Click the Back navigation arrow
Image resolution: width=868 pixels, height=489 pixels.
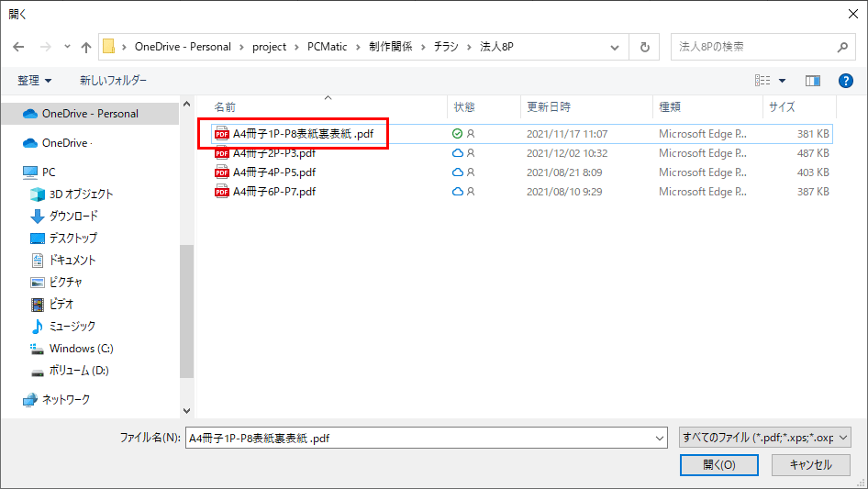pyautogui.click(x=18, y=47)
